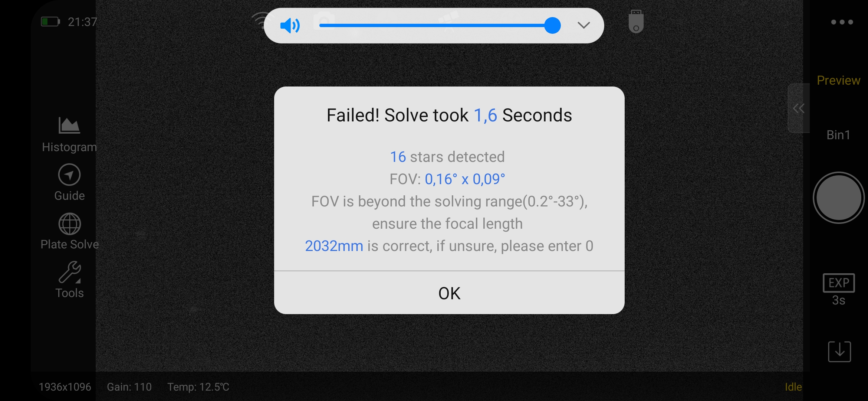This screenshot has width=868, height=401.
Task: Collapse the right side panel arrows
Action: [798, 108]
